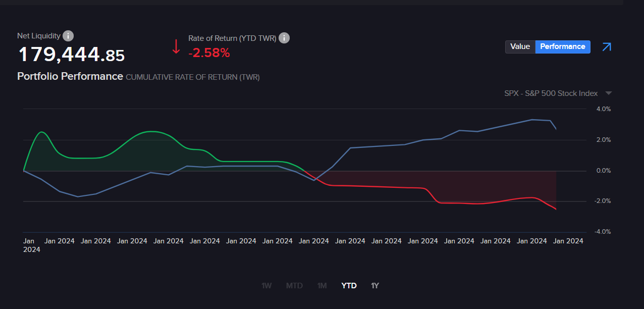Open the SPX - S&P 500 Stock Index selector
Viewport: 644px width, 309px height.
pos(551,93)
